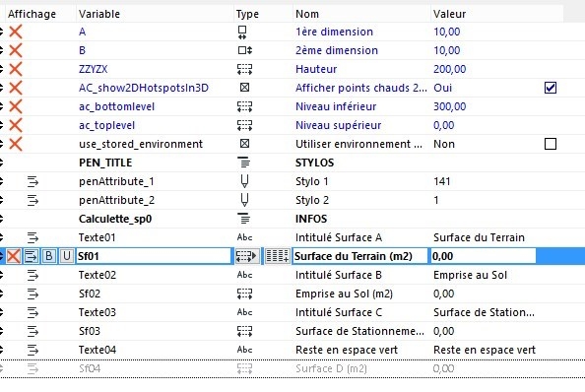
Task: Click the indent icon of Texte01
Action: pos(32,237)
